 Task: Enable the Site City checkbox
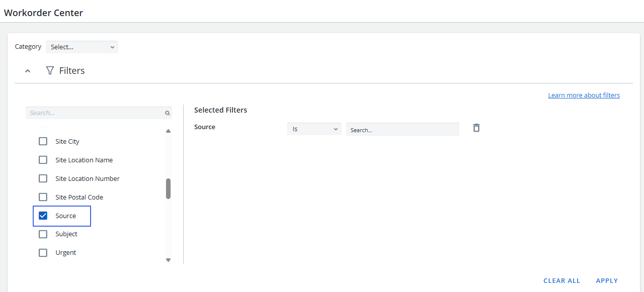[x=43, y=142]
